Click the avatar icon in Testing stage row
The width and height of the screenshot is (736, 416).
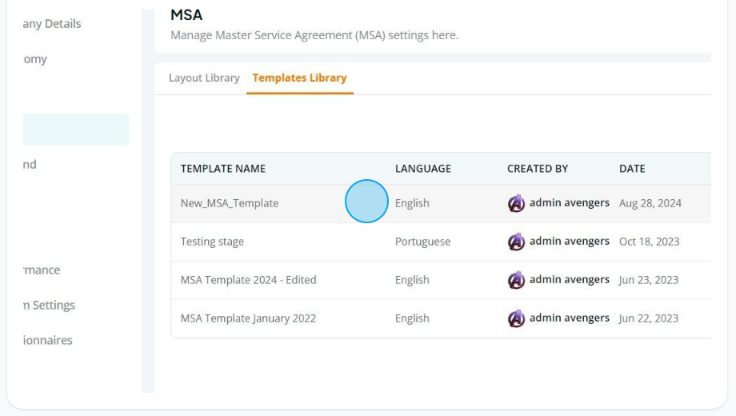click(516, 242)
